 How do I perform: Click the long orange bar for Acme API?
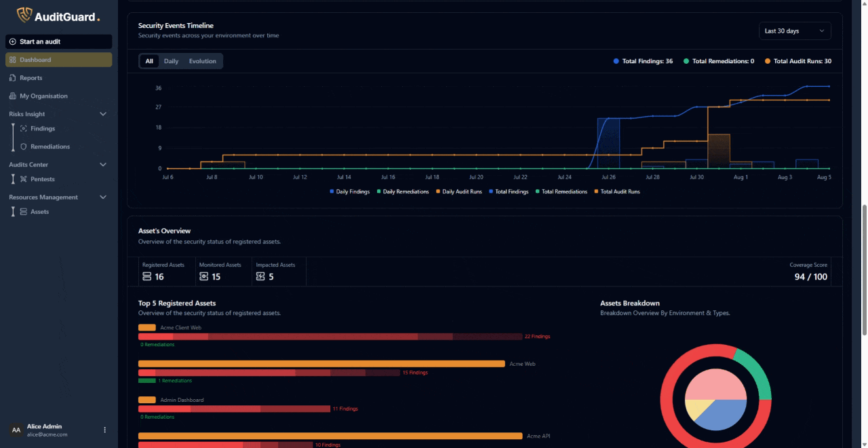click(x=330, y=436)
